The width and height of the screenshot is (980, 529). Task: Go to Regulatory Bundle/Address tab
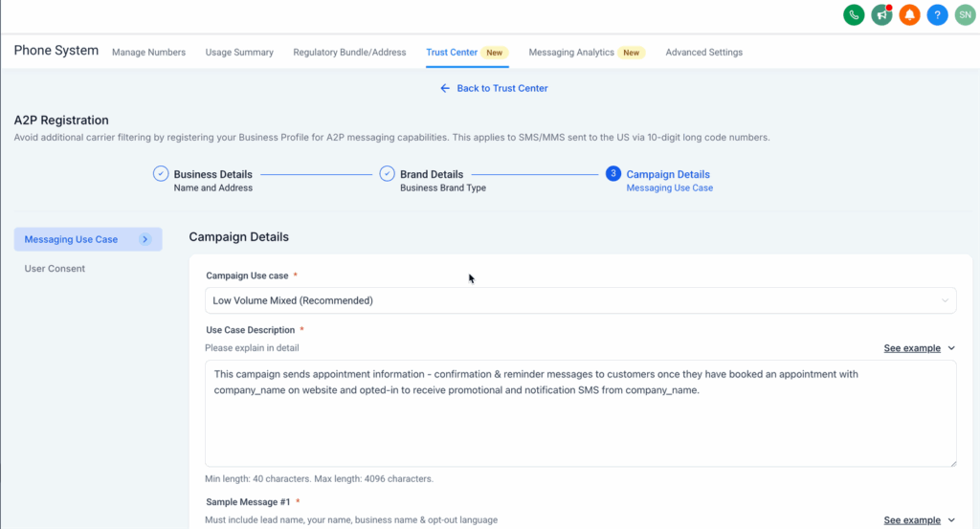click(349, 53)
